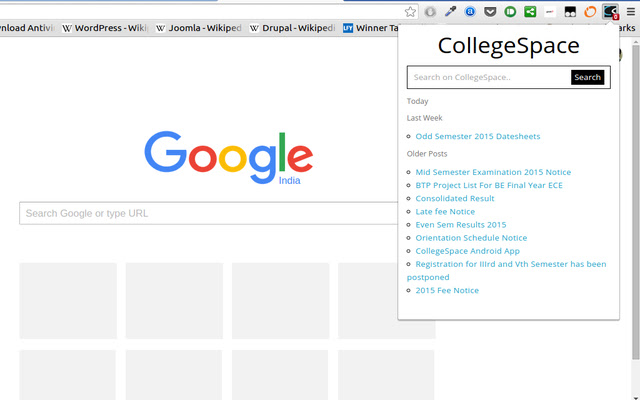Click the Google search or type URL box
Viewport: 640px width, 400px height.
209,213
